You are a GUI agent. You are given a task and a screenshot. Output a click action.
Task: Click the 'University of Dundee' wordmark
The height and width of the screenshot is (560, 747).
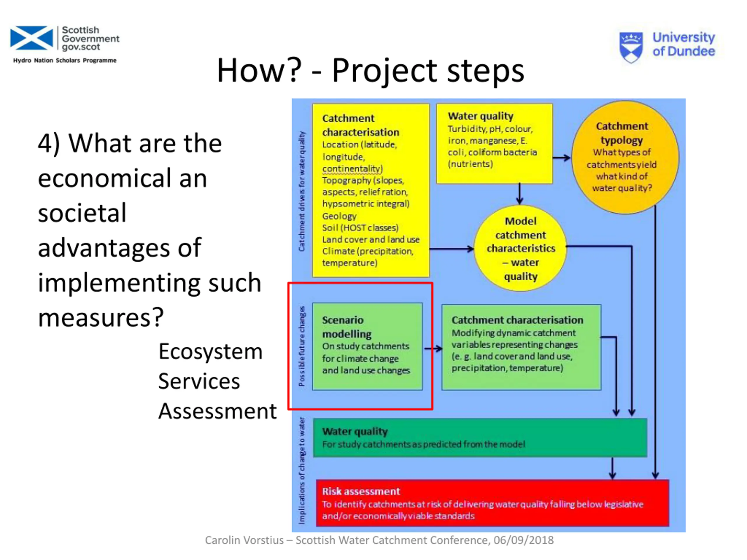pyautogui.click(x=683, y=44)
